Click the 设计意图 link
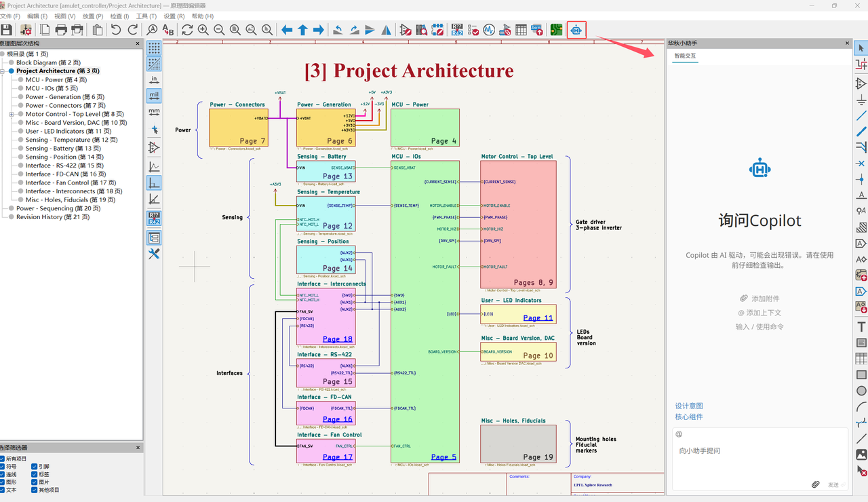868x502 pixels. tap(689, 406)
